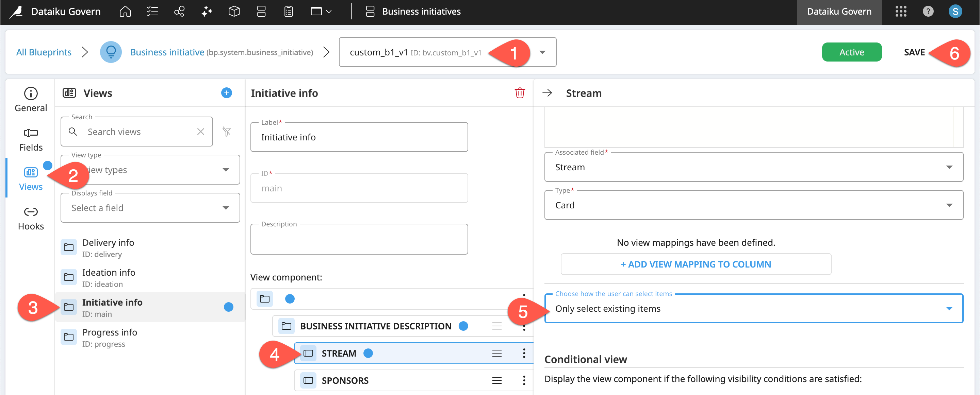Viewport: 980px width, 395px height.
Task: Expand the blueprint version custom_b1_v1 dropdown
Action: point(542,52)
